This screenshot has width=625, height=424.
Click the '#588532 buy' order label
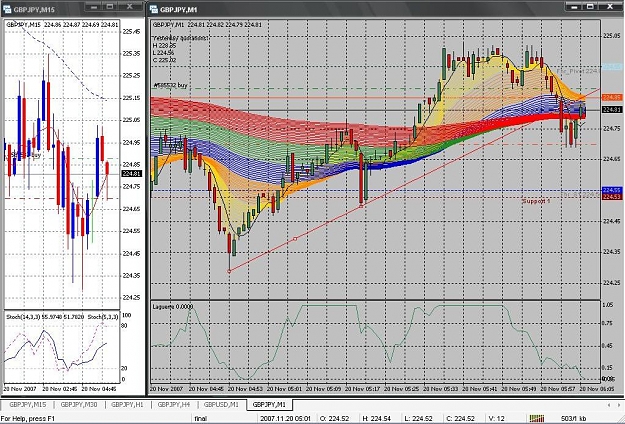[171, 85]
